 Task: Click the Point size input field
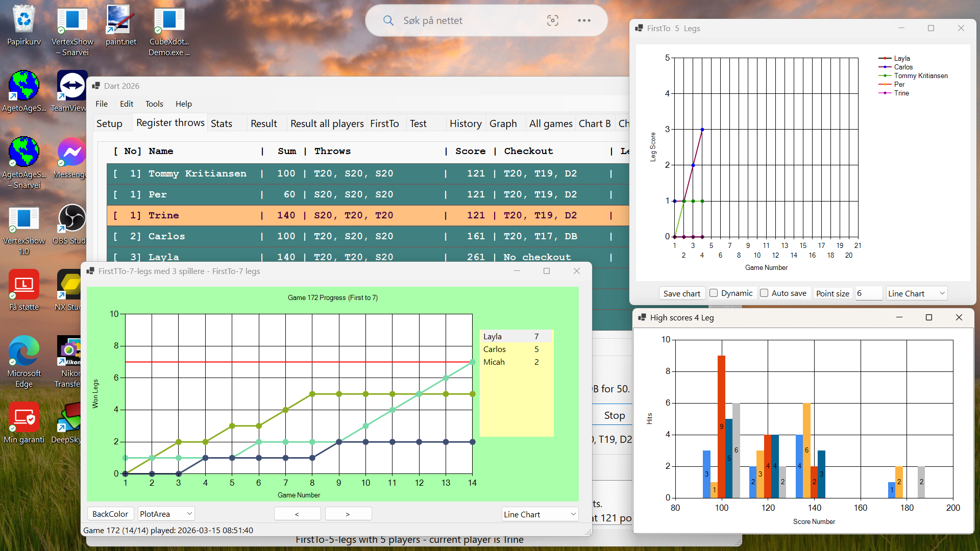(x=869, y=293)
